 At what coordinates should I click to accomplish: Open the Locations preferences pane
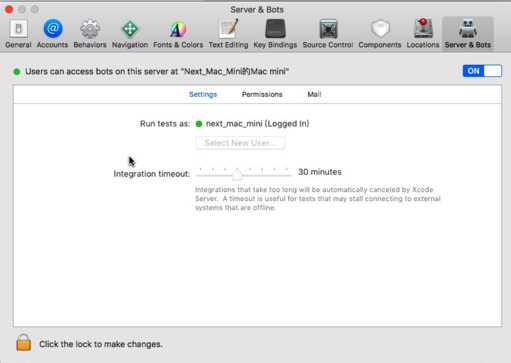(x=423, y=34)
